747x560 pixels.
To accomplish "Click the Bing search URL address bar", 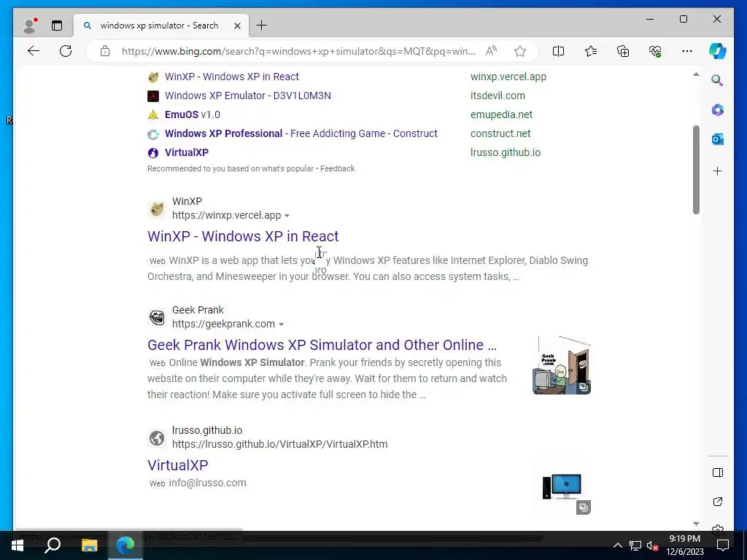I will click(x=298, y=51).
